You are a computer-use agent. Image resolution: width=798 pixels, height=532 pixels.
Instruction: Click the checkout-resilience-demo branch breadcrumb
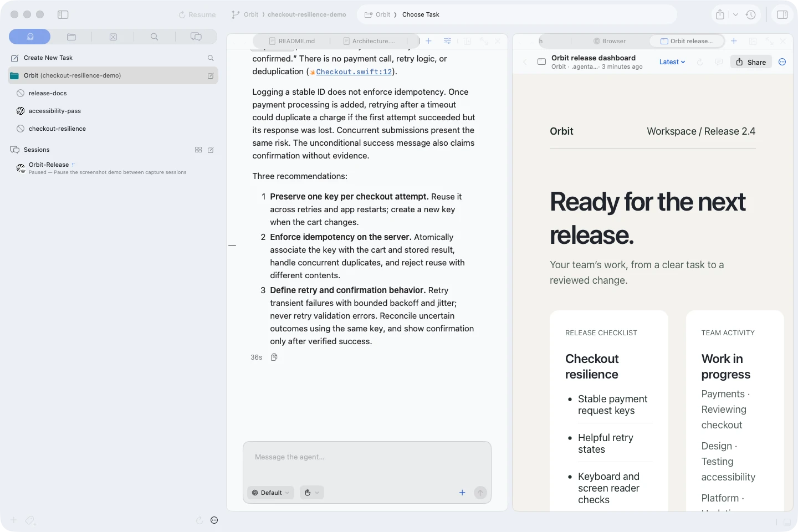(x=306, y=15)
